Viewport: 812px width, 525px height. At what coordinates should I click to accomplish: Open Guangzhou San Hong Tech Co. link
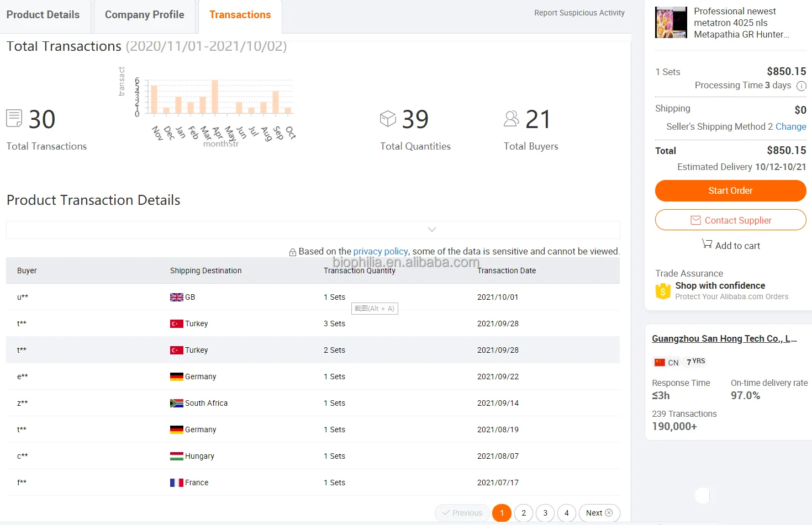tap(724, 338)
